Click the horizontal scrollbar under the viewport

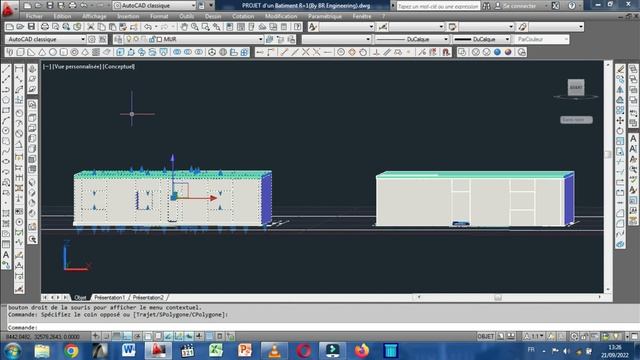[x=508, y=298]
